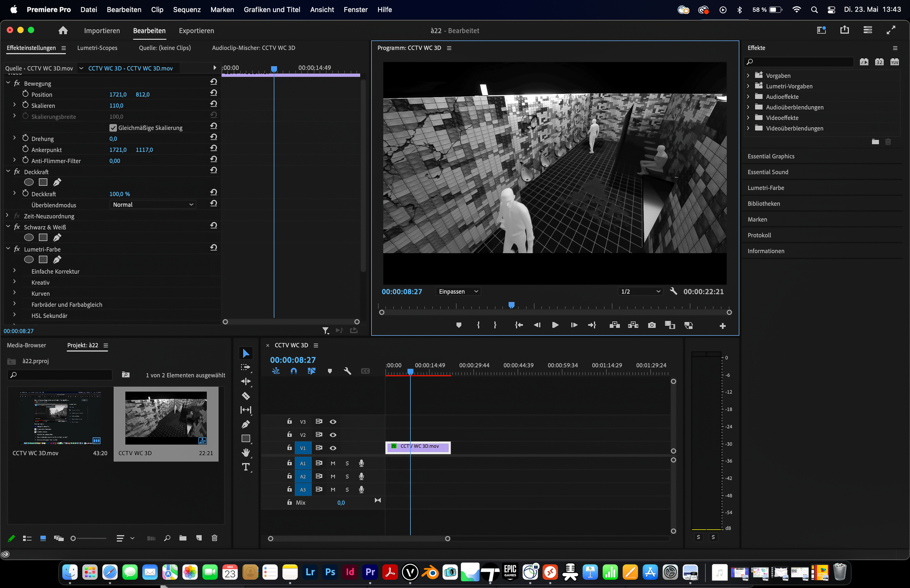Select the Selection (arrow) tool
The width and height of the screenshot is (910, 588).
[246, 354]
